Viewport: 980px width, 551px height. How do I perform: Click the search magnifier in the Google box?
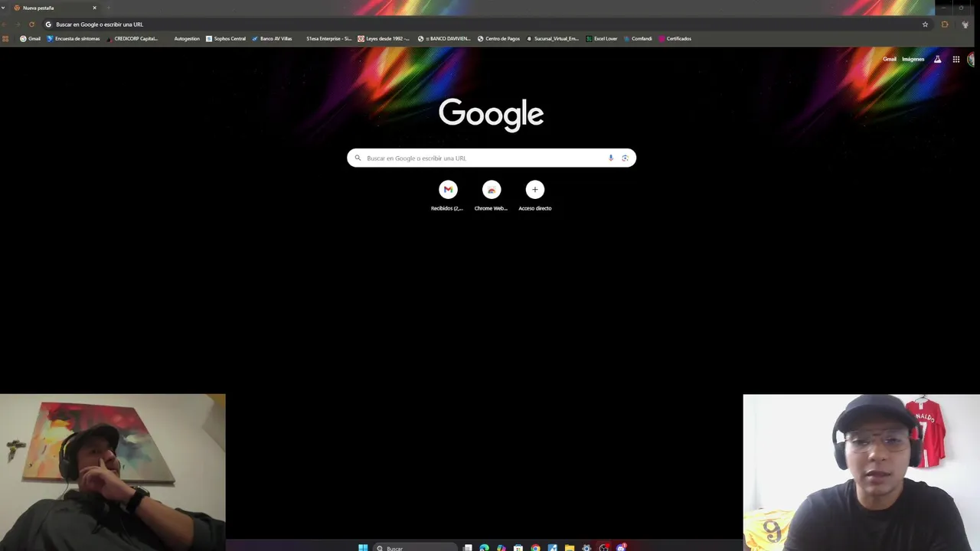pos(358,158)
